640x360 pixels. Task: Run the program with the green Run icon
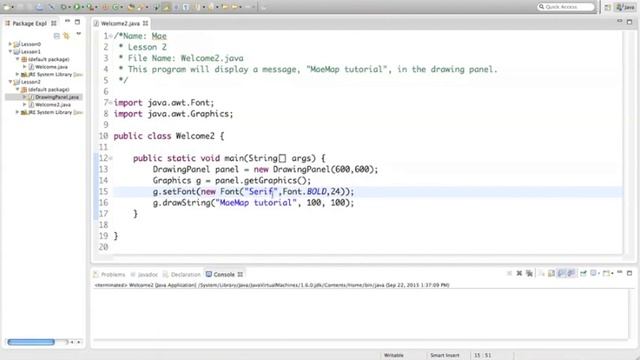(77, 7)
